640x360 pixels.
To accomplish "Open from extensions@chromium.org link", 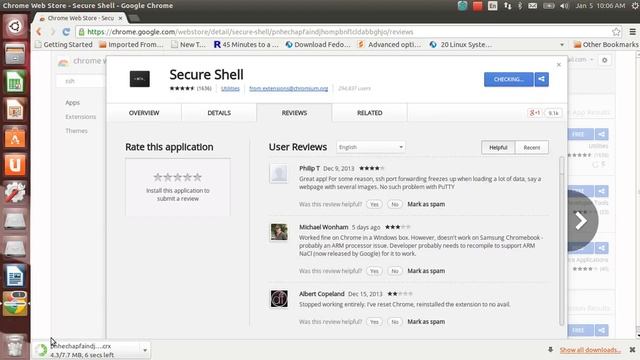I will [x=289, y=88].
